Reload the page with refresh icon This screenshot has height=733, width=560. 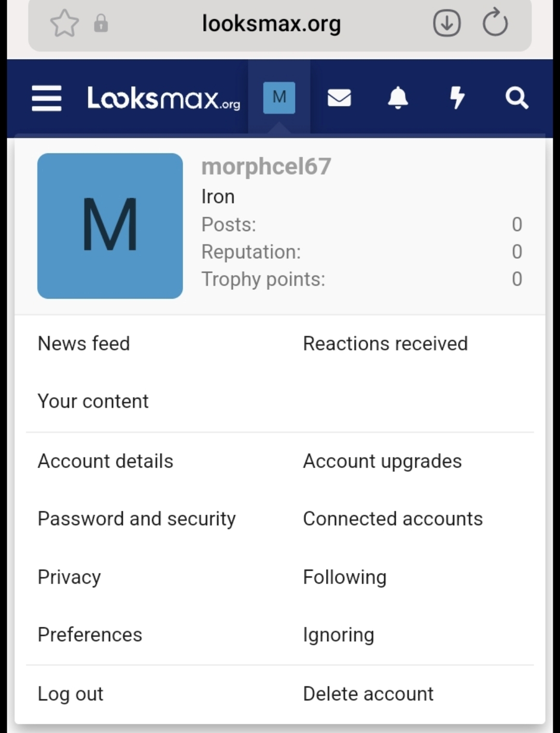495,23
